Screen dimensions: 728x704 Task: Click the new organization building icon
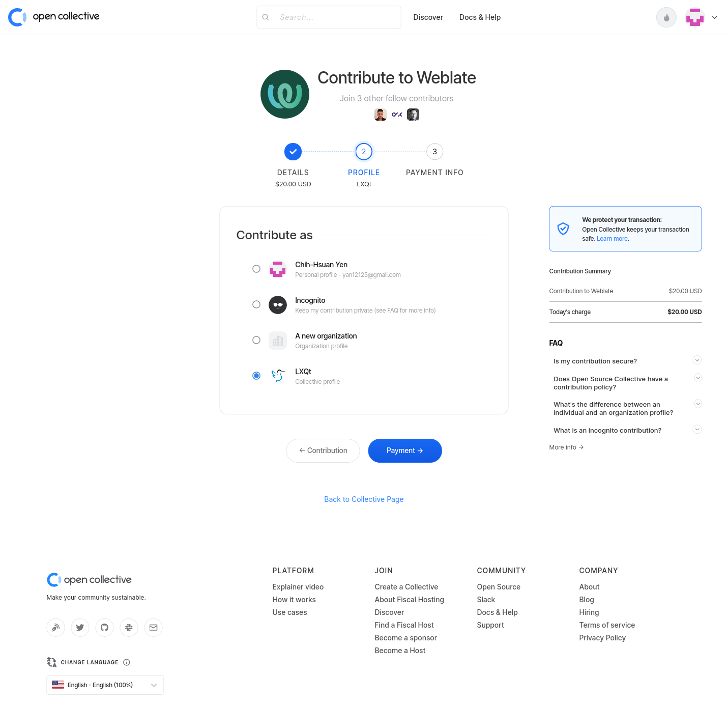coord(278,341)
